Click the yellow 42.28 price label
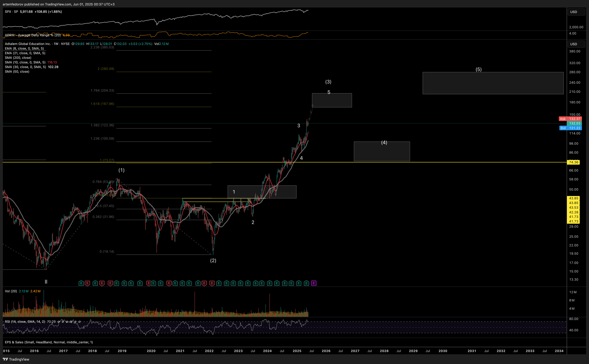This screenshot has width=589, height=364. pyautogui.click(x=574, y=212)
